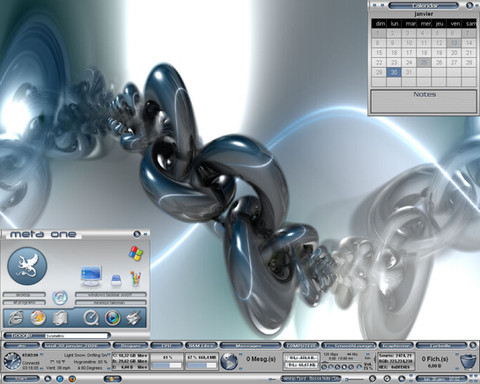Click the small blue arrow at the weather panel's top
This screenshot has width=480, height=384.
tap(109, 354)
